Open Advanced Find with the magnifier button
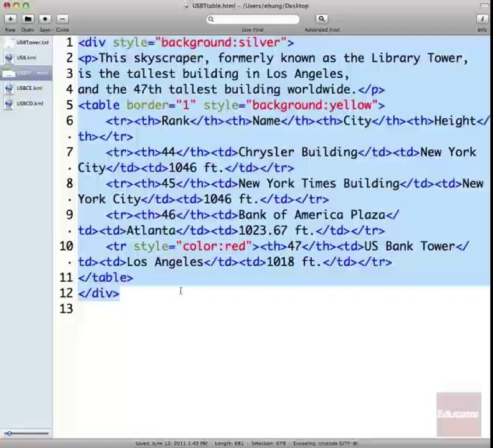493x448 pixels. click(321, 19)
